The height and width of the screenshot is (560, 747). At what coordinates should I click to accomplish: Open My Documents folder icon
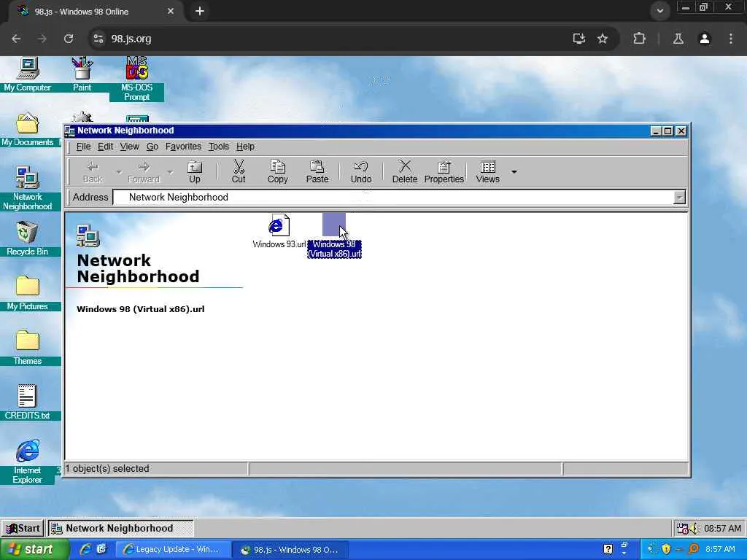point(28,129)
